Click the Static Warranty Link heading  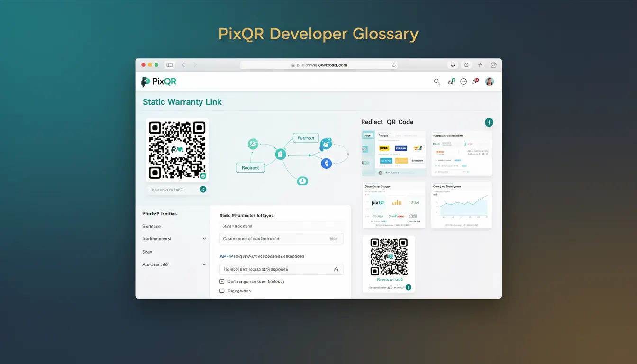[182, 102]
